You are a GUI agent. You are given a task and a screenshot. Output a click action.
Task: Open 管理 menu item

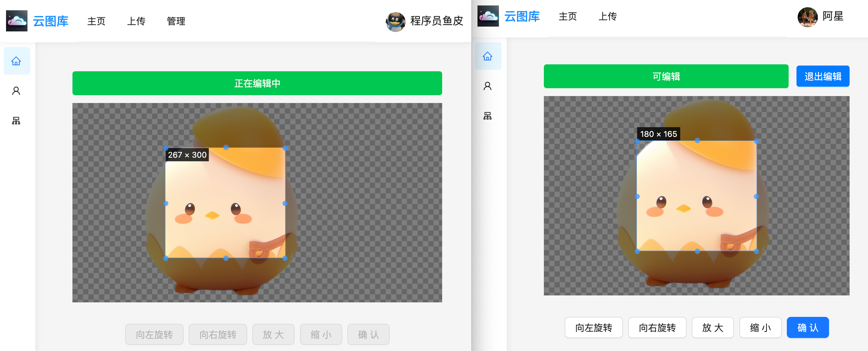coord(176,21)
